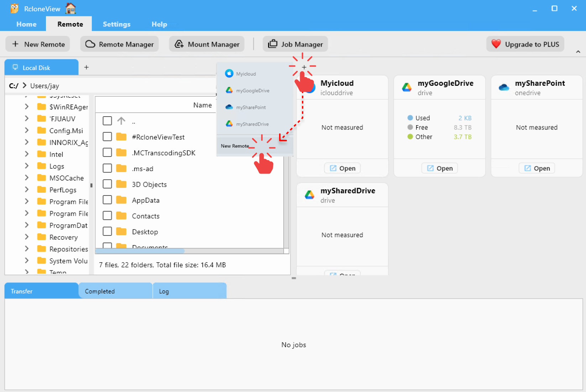The height and width of the screenshot is (392, 586).
Task: Open a new tab with the plus button
Action: click(x=86, y=67)
